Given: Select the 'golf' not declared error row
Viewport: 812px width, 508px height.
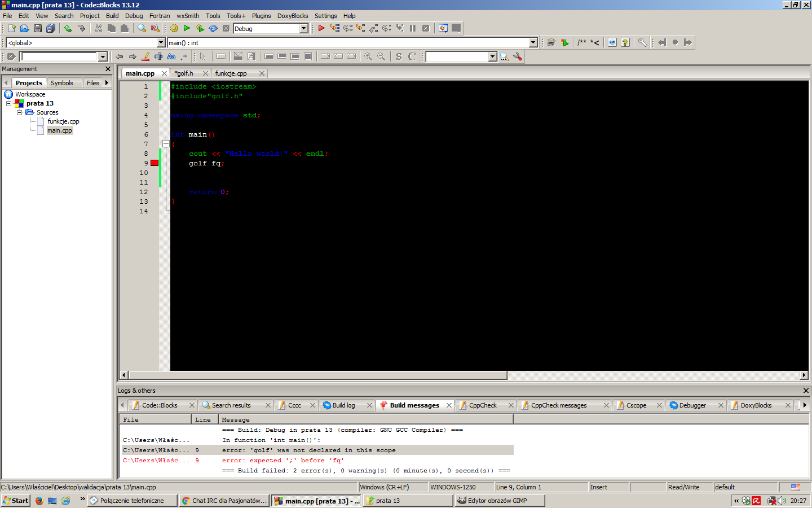Looking at the screenshot, I should tap(317, 450).
